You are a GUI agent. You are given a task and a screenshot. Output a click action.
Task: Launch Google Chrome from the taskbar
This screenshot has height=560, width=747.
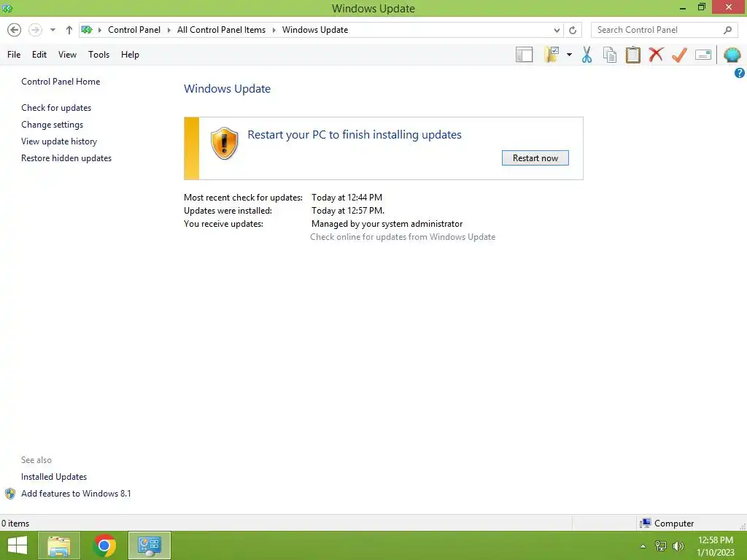pyautogui.click(x=104, y=545)
